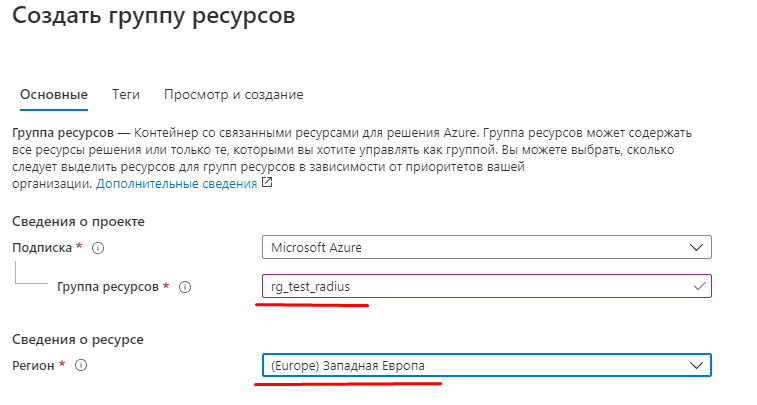Switch to the Основные tab

tap(53, 94)
